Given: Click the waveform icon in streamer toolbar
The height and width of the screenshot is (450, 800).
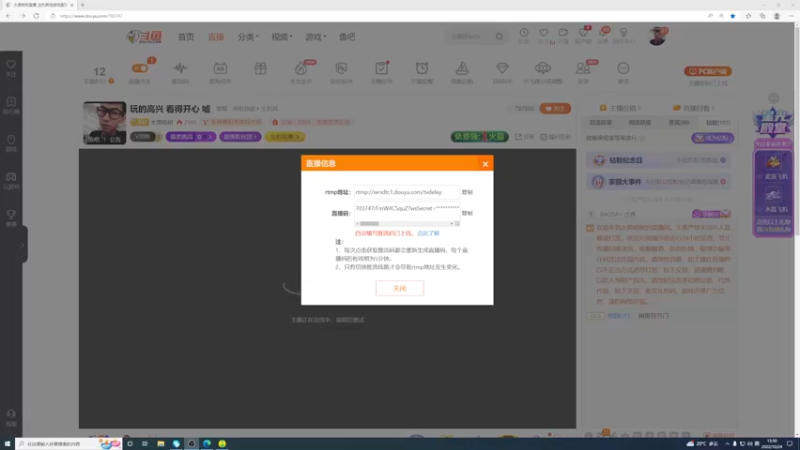Looking at the screenshot, I should [x=180, y=68].
